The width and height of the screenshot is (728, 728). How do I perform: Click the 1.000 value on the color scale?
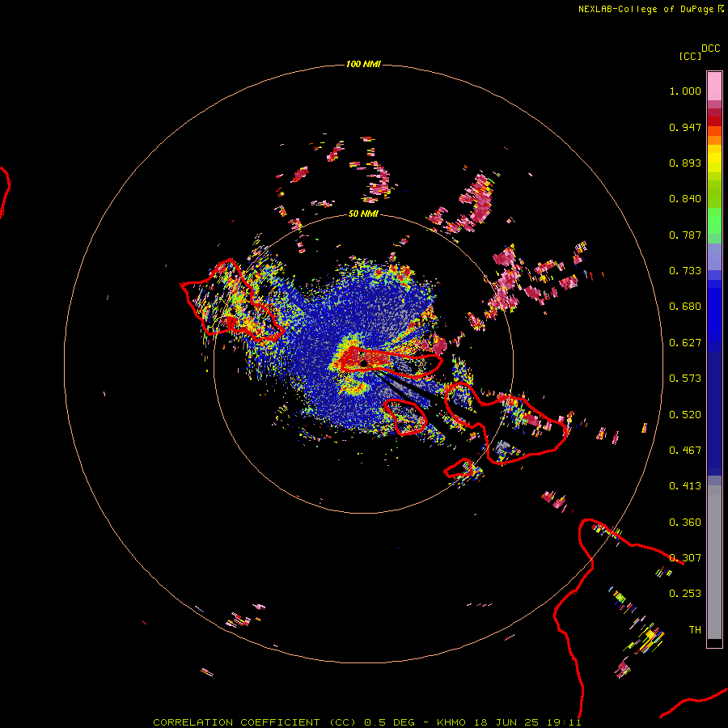(x=685, y=91)
